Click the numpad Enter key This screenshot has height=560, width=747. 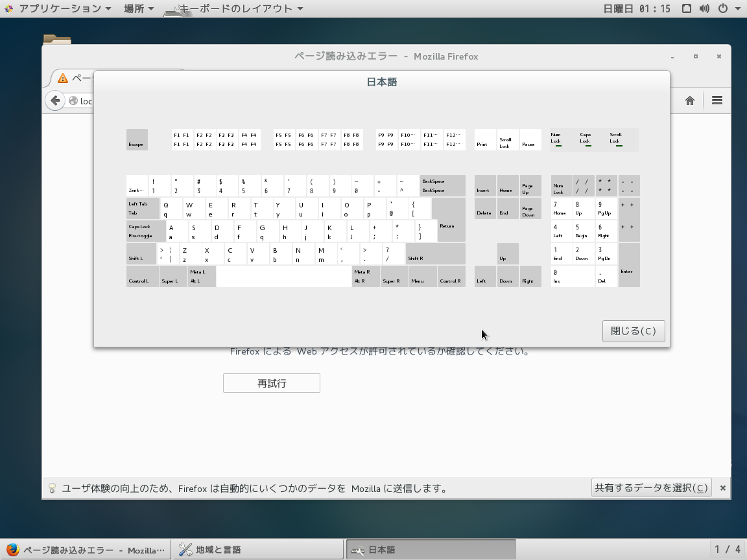pos(629,265)
